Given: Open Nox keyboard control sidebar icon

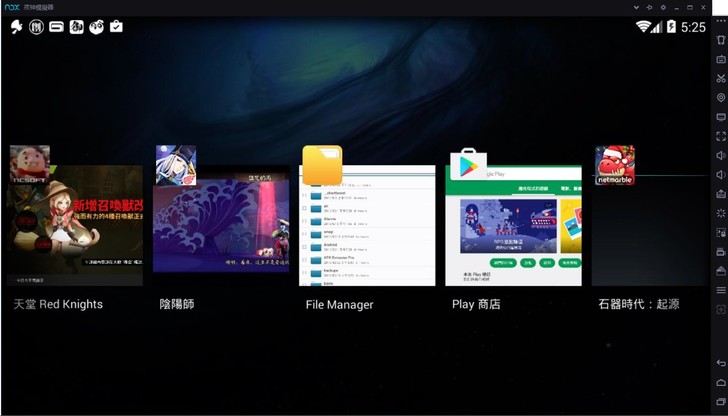Looking at the screenshot, I should coord(721,59).
